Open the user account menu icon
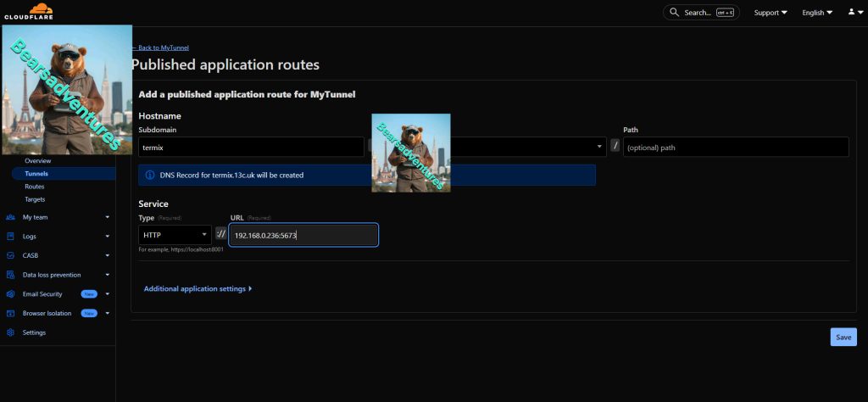Image resolution: width=868 pixels, height=402 pixels. tap(852, 12)
